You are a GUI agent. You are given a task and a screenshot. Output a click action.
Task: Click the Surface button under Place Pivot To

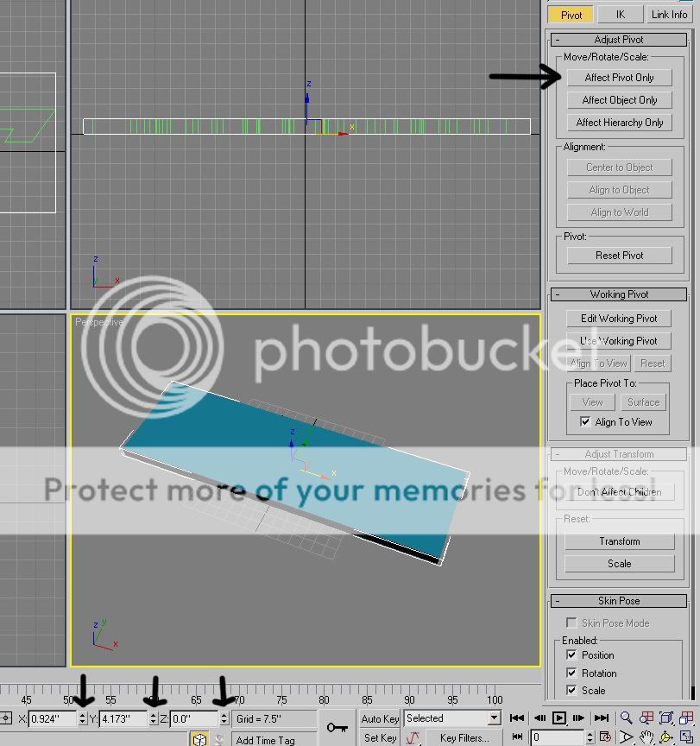(x=643, y=402)
